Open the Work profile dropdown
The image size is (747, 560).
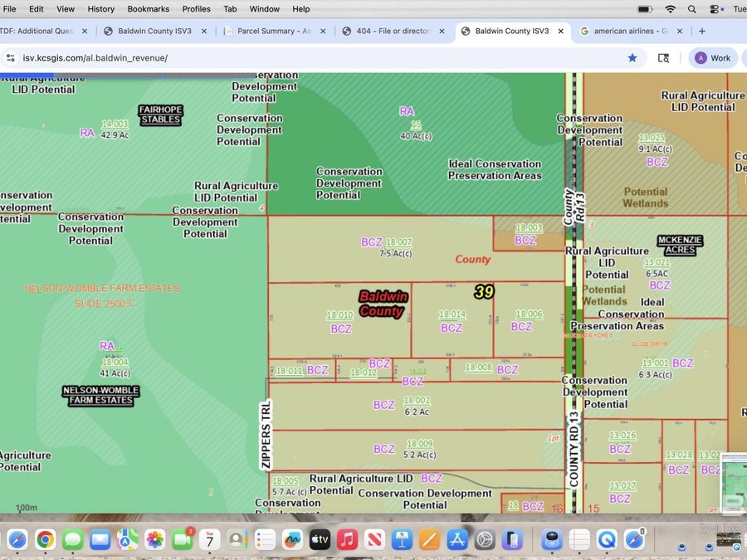[x=713, y=58]
